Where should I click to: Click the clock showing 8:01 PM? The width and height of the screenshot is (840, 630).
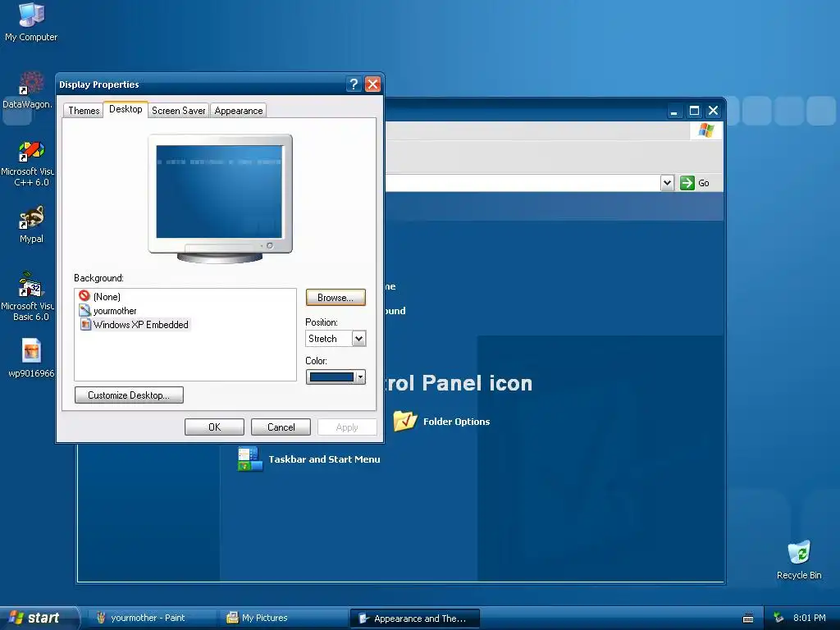(x=809, y=618)
